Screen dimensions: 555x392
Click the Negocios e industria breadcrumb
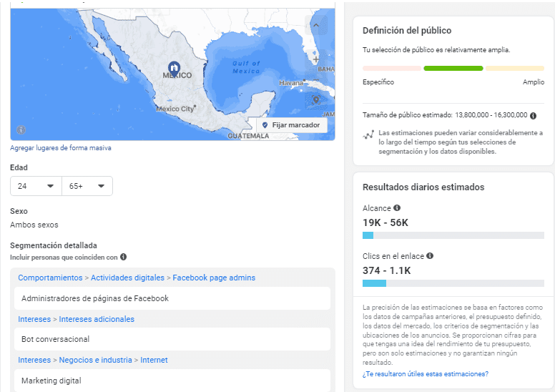click(x=95, y=360)
